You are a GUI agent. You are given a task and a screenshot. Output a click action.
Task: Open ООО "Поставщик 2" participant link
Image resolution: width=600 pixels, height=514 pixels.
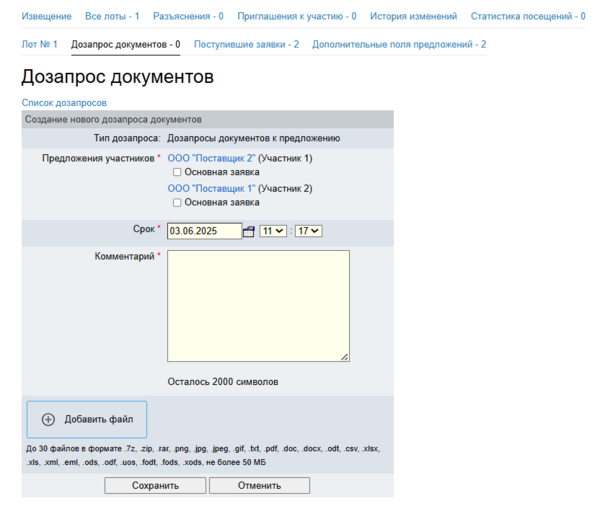211,158
